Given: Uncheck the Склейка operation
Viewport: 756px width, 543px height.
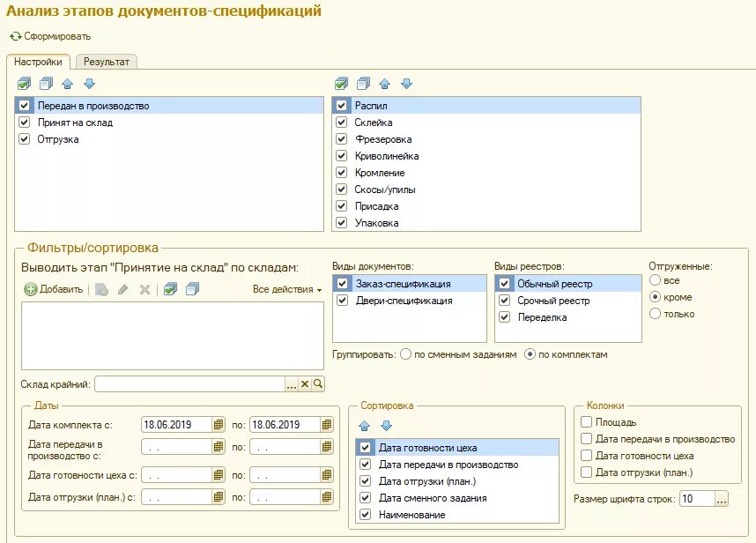Looking at the screenshot, I should click(x=341, y=122).
